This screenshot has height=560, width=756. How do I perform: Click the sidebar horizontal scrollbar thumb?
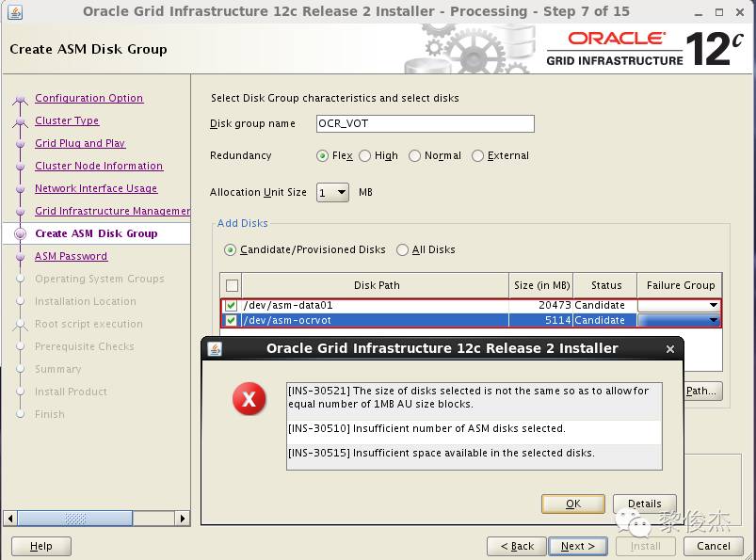click(74, 519)
